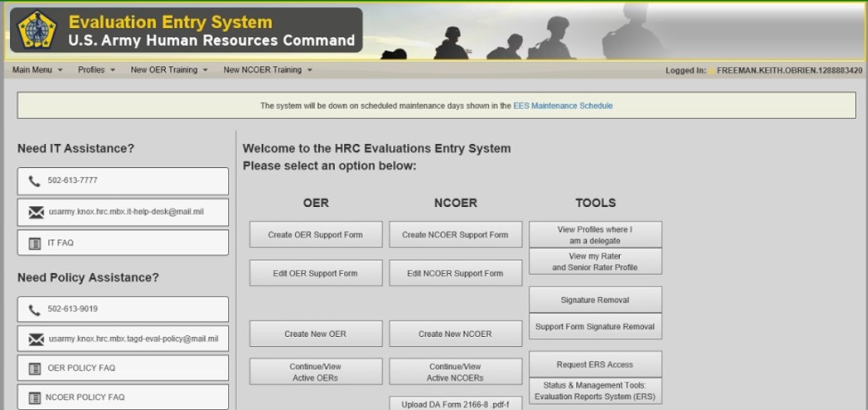This screenshot has width=868, height=410.
Task: Click the TOOLS column heading
Action: [x=596, y=203]
